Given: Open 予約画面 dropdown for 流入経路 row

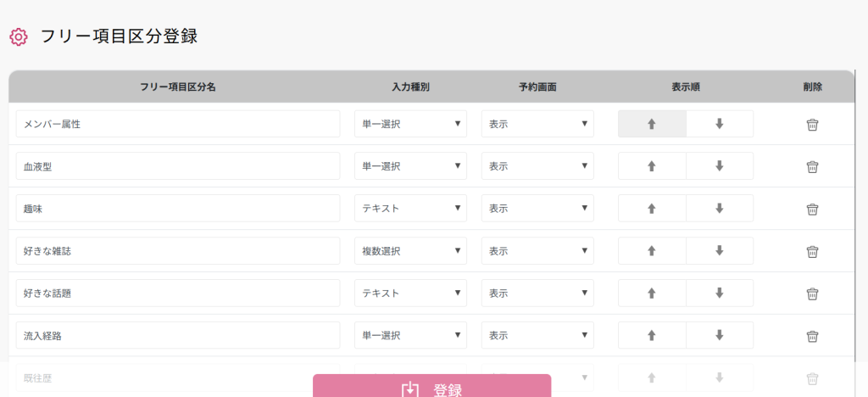Looking at the screenshot, I should (537, 336).
